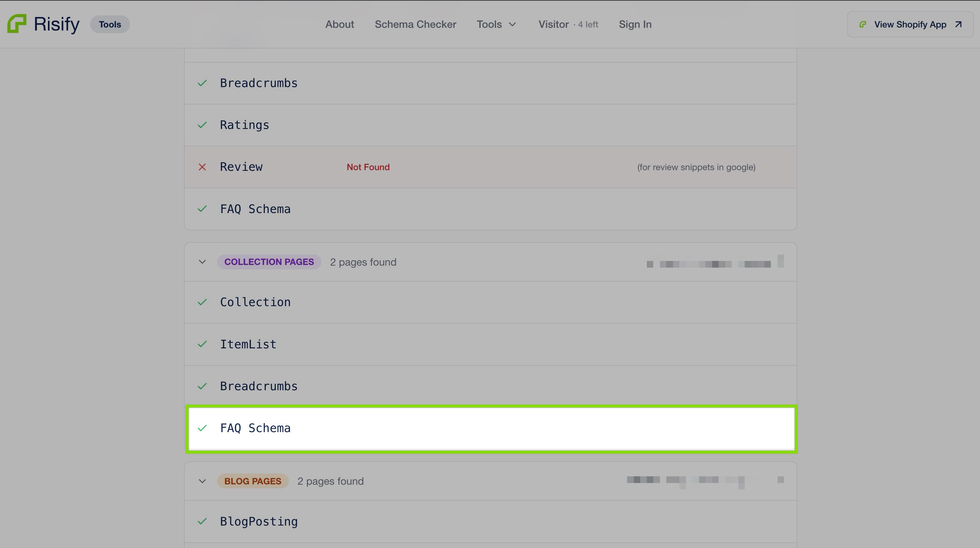Click the external arrow icon on View Shopify App

(958, 24)
